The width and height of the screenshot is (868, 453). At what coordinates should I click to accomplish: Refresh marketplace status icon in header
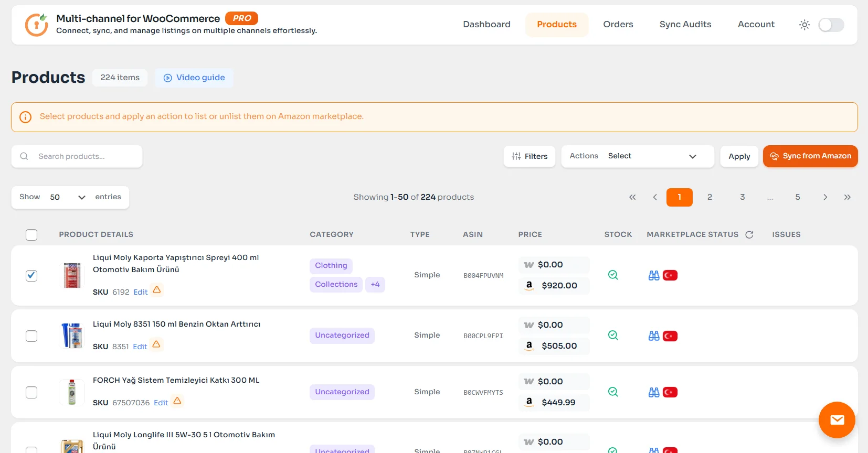pos(749,235)
